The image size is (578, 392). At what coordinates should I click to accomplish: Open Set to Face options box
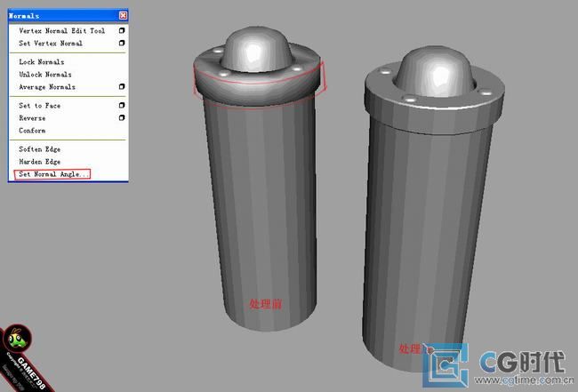(x=122, y=106)
